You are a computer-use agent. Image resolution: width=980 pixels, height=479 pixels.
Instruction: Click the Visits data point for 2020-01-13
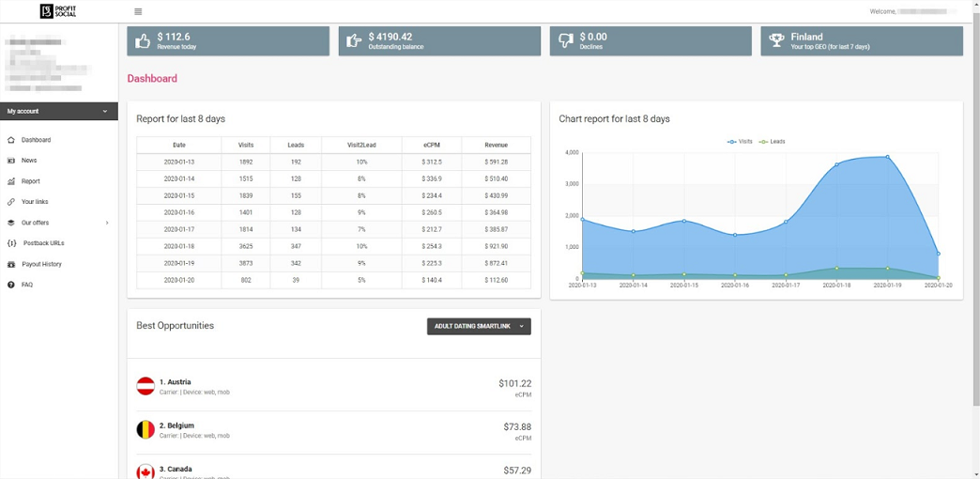click(x=583, y=220)
